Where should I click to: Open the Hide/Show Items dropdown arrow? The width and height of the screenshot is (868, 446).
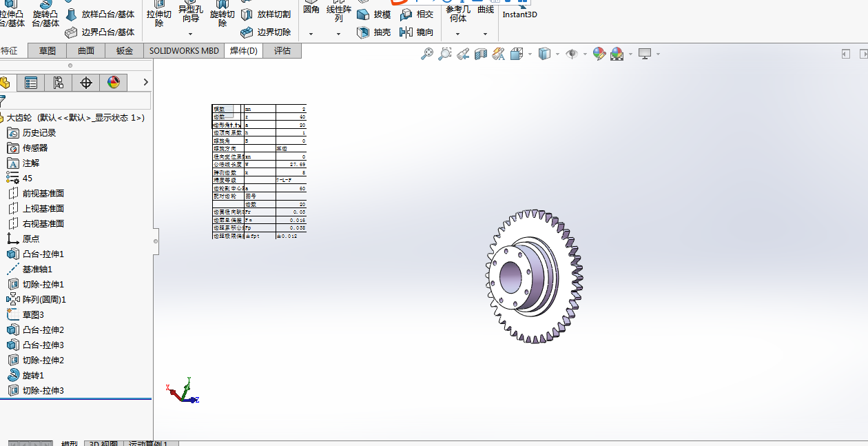(585, 54)
